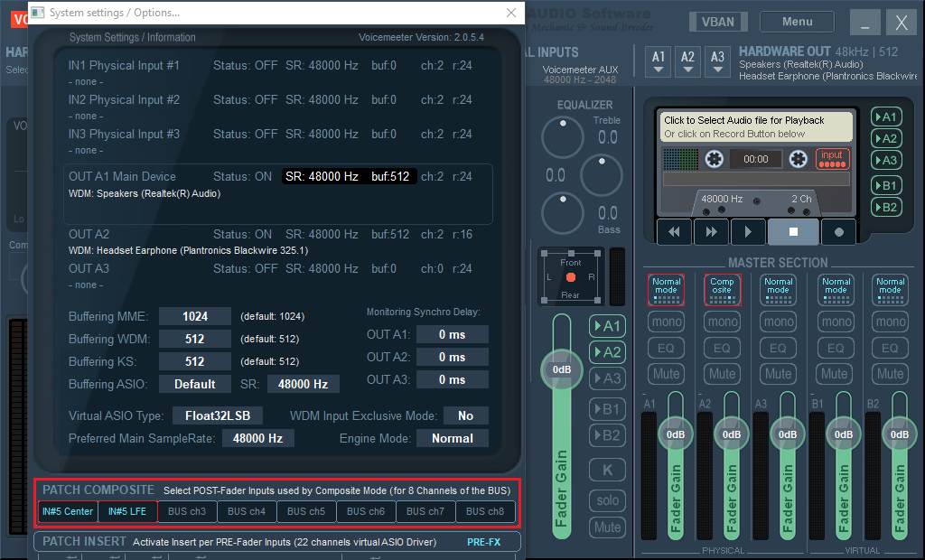925x560 pixels.
Task: Toggle recorder output A1
Action: pyautogui.click(x=886, y=117)
